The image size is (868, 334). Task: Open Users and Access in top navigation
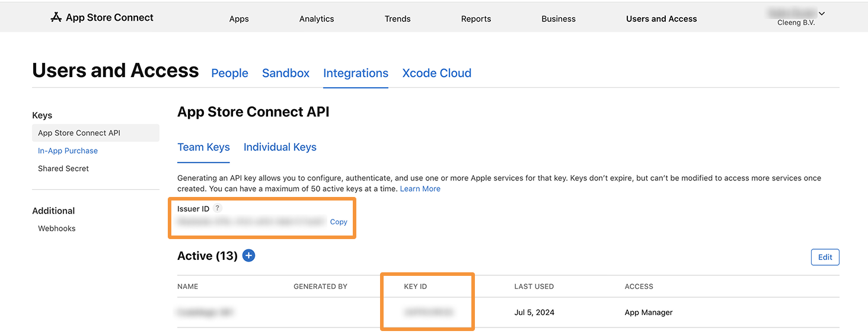click(x=662, y=18)
